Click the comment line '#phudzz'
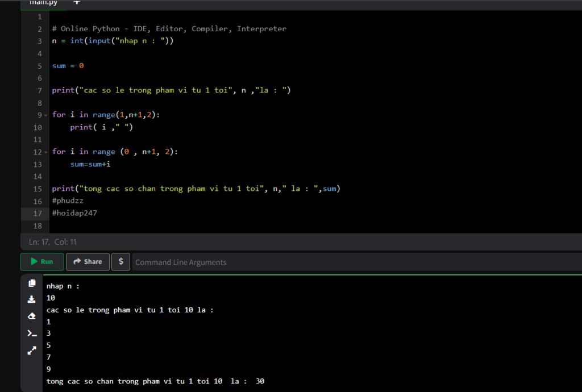 (68, 201)
